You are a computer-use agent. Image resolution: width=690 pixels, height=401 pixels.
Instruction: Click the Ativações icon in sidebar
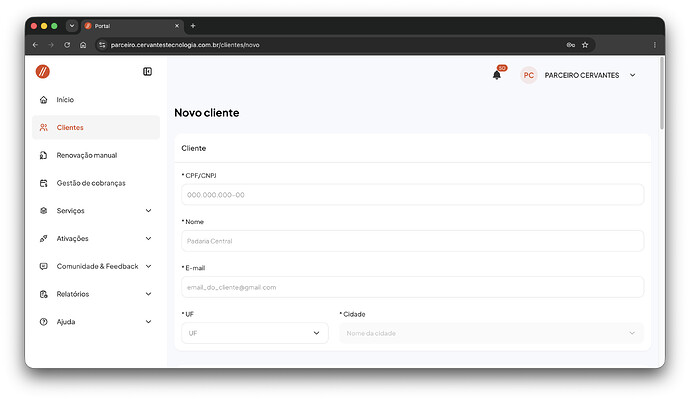click(x=44, y=238)
